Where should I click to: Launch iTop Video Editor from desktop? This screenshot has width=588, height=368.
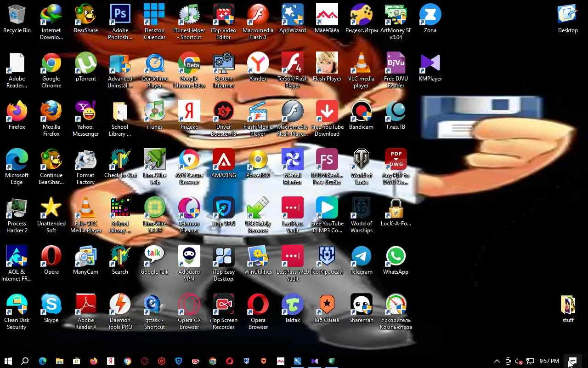pos(224,22)
